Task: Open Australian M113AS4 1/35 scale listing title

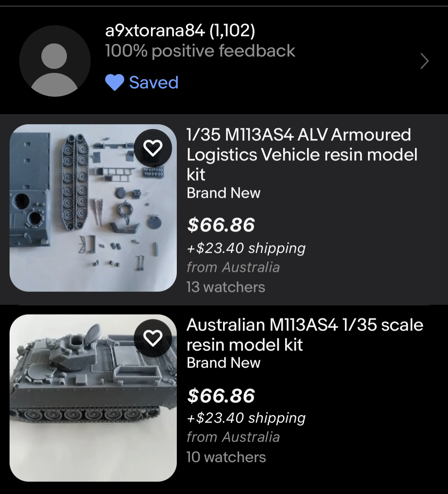Action: coord(305,335)
